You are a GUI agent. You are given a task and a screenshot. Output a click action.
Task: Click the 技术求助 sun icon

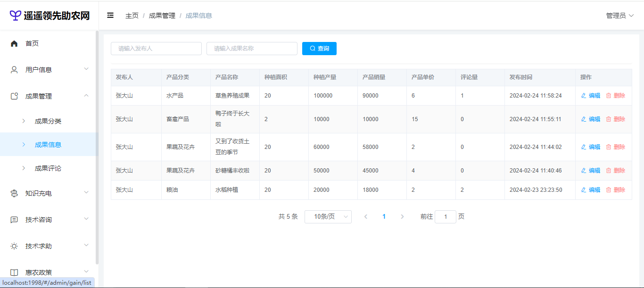point(14,246)
